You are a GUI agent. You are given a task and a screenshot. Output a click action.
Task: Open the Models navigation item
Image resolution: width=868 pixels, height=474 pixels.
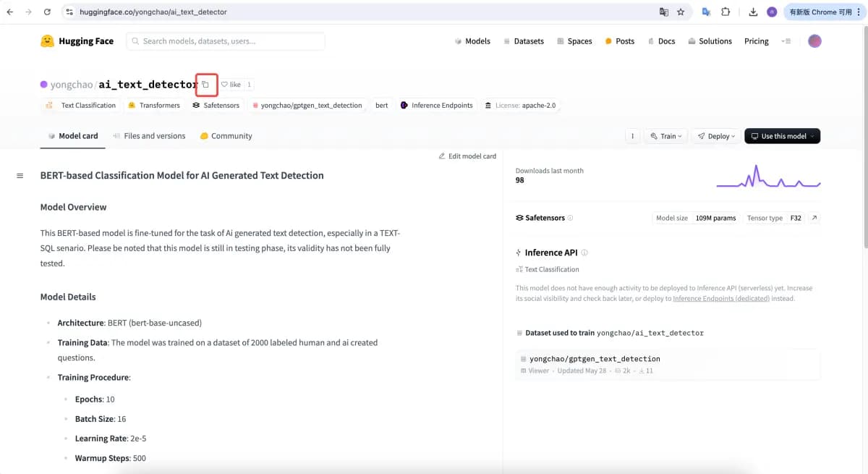tap(472, 41)
